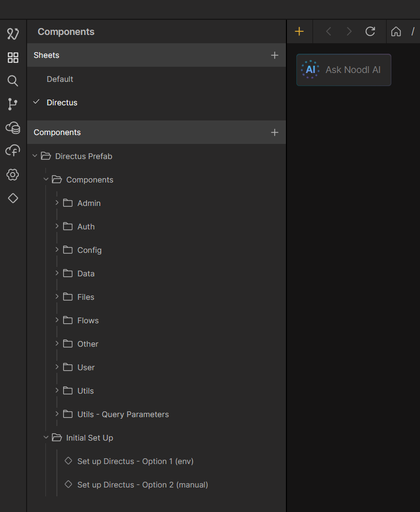Open Set up Directus - Option 1 (env)
Viewport: 420px width, 512px height.
(x=135, y=461)
